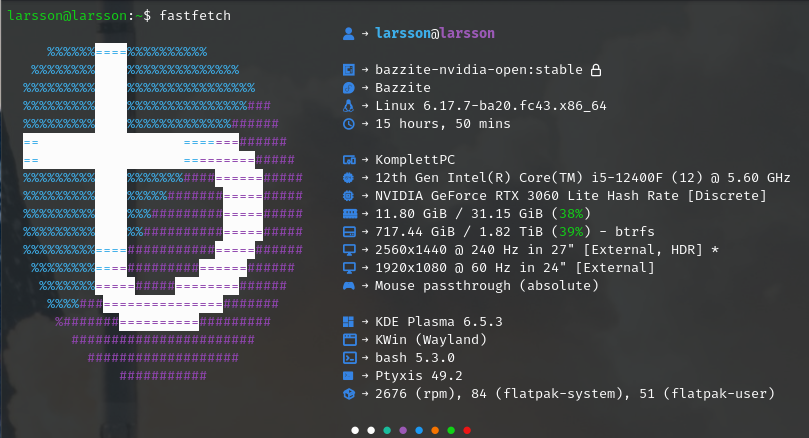Click the terminal icon beside Ptyxis 49.2
The width and height of the screenshot is (809, 438).
(x=349, y=376)
